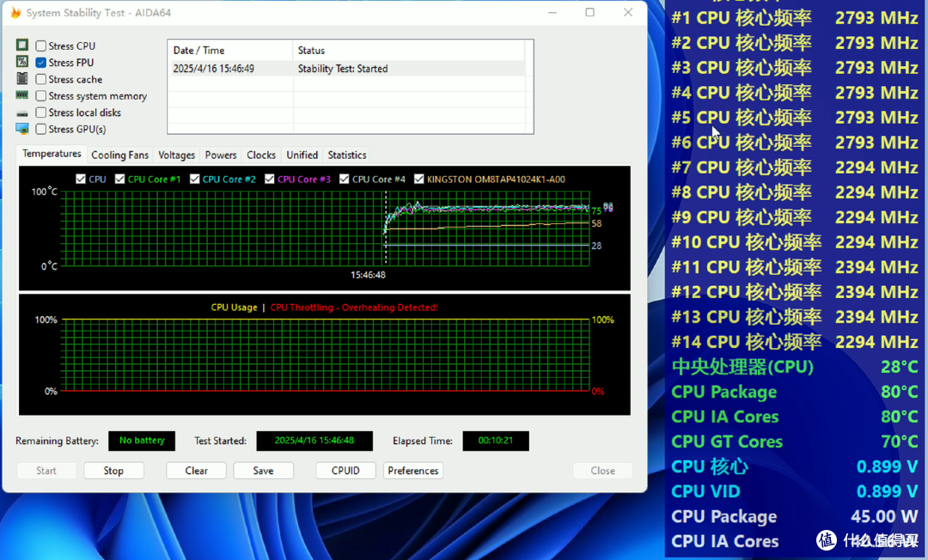The image size is (928, 560).
Task: Toggle CPU Core #4 graph checkbox
Action: 345,179
